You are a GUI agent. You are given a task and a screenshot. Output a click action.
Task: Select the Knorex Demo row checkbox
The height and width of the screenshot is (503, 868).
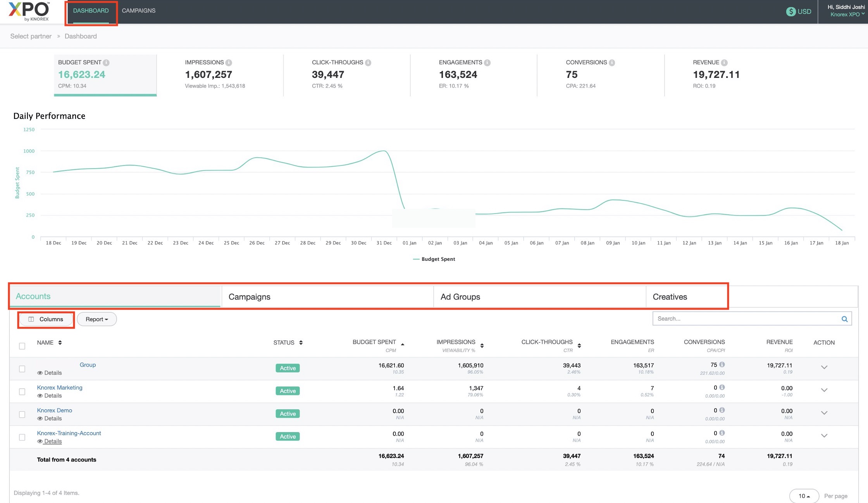point(22,415)
